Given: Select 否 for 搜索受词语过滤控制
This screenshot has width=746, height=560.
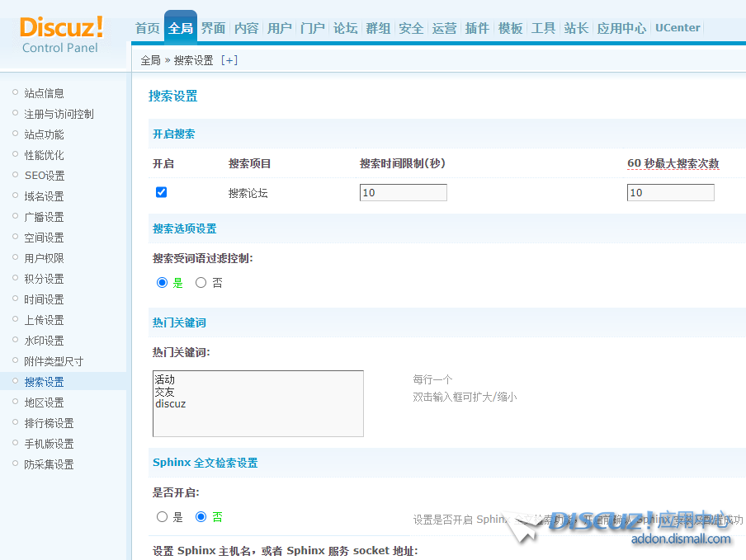Looking at the screenshot, I should [201, 283].
